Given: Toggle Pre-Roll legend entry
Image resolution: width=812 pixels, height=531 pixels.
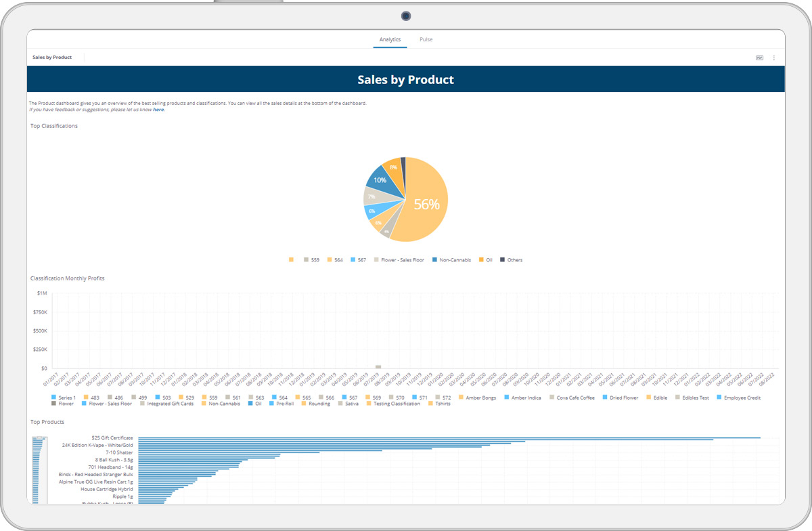Looking at the screenshot, I should [281, 404].
